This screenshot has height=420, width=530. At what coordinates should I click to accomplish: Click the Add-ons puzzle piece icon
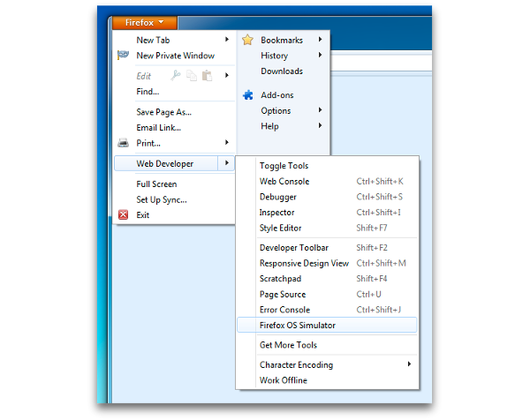tap(248, 95)
